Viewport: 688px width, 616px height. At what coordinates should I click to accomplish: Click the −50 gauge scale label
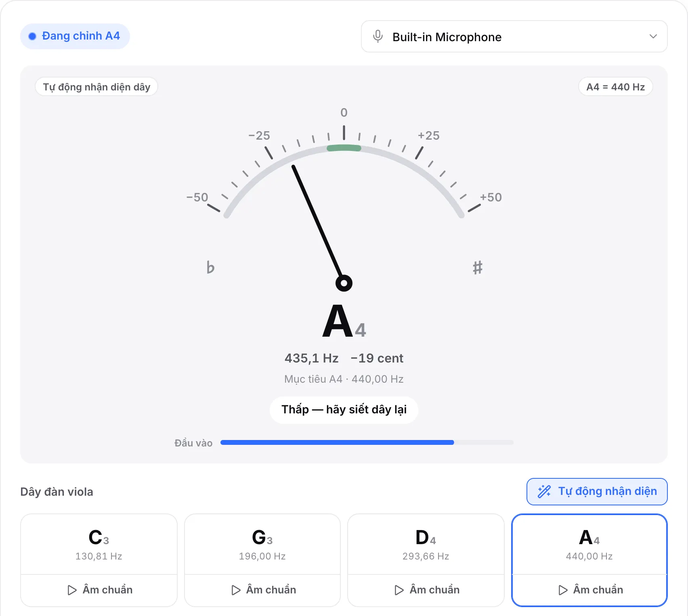click(x=197, y=197)
